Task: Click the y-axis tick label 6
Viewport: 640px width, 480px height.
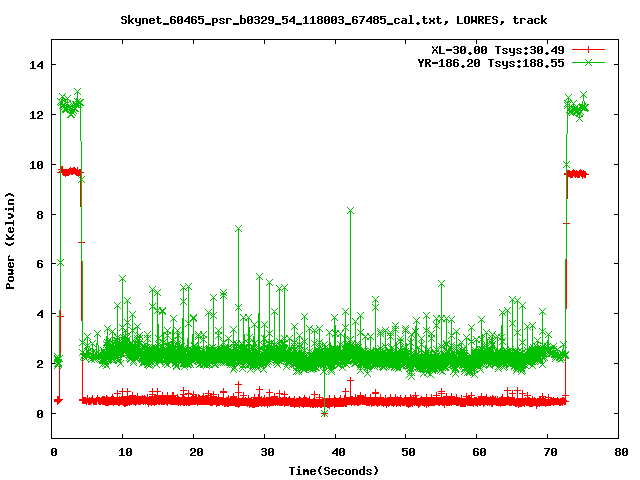Action: pos(40,264)
